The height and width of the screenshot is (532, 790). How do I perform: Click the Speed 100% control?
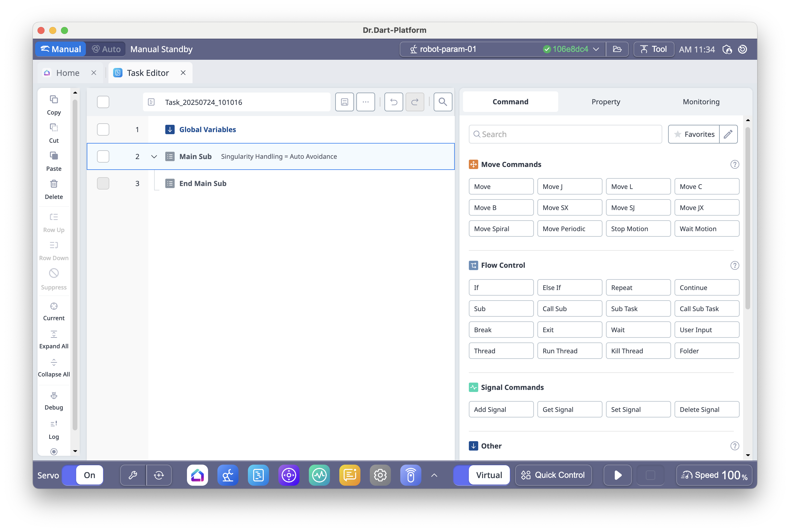pyautogui.click(x=714, y=475)
